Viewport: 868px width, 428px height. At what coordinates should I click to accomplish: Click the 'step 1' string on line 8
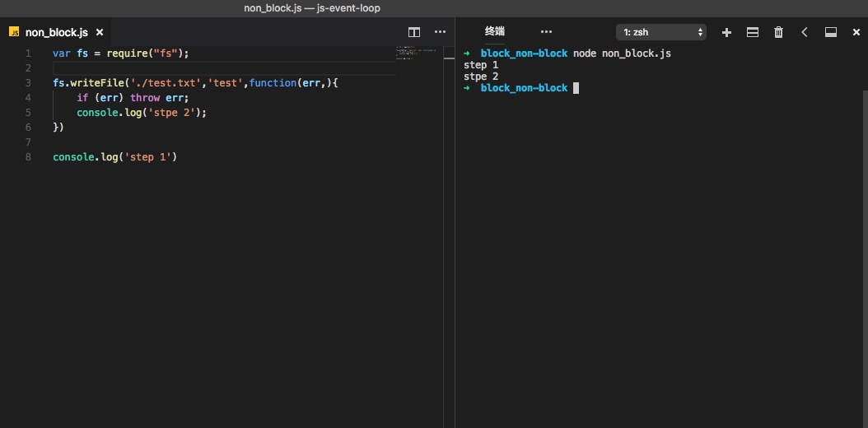click(148, 156)
